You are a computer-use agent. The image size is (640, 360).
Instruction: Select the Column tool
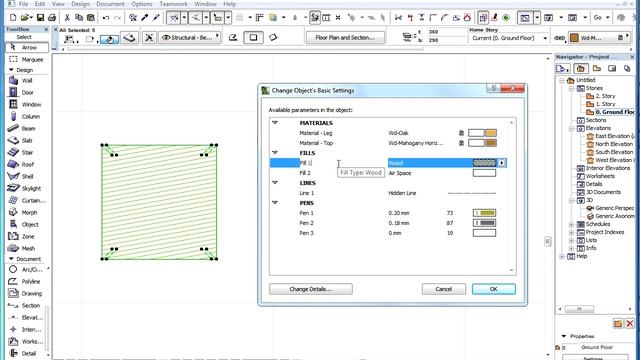click(x=27, y=116)
